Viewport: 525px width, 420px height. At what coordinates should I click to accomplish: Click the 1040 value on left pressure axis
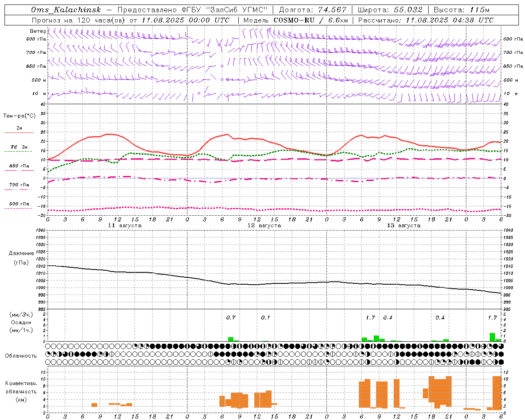click(40, 231)
